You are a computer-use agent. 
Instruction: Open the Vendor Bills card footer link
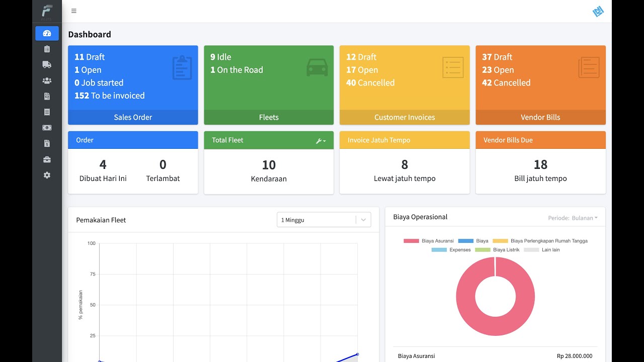coord(540,117)
